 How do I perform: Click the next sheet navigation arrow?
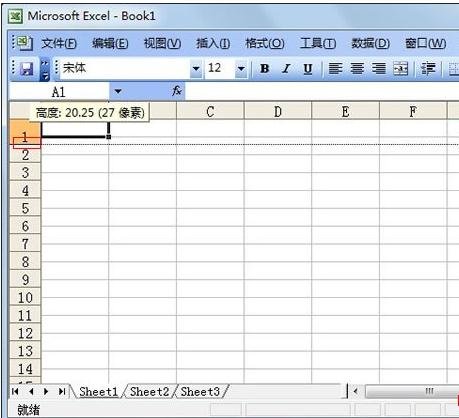(46, 391)
